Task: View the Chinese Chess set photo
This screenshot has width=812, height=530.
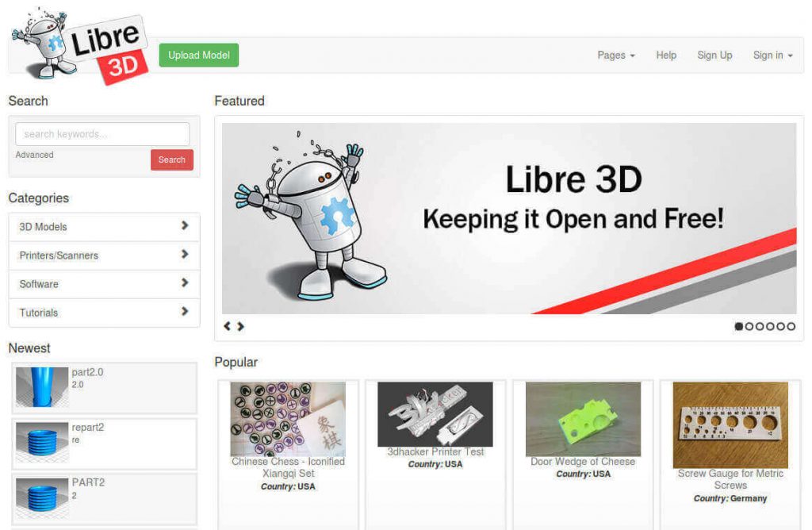Action: 288,419
